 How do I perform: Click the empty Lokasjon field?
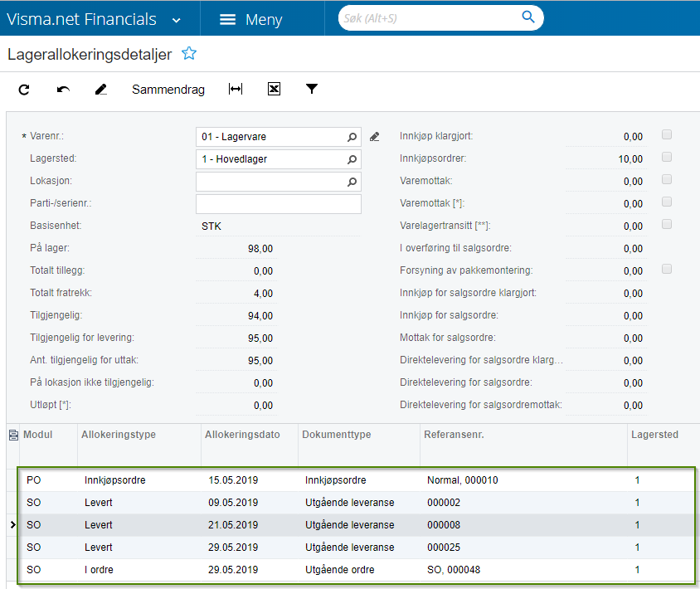click(278, 182)
